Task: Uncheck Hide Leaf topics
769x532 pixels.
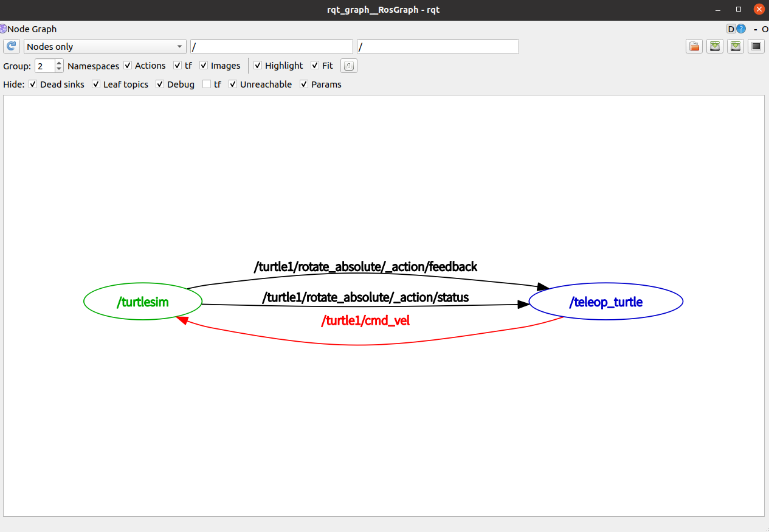Action: click(x=96, y=84)
